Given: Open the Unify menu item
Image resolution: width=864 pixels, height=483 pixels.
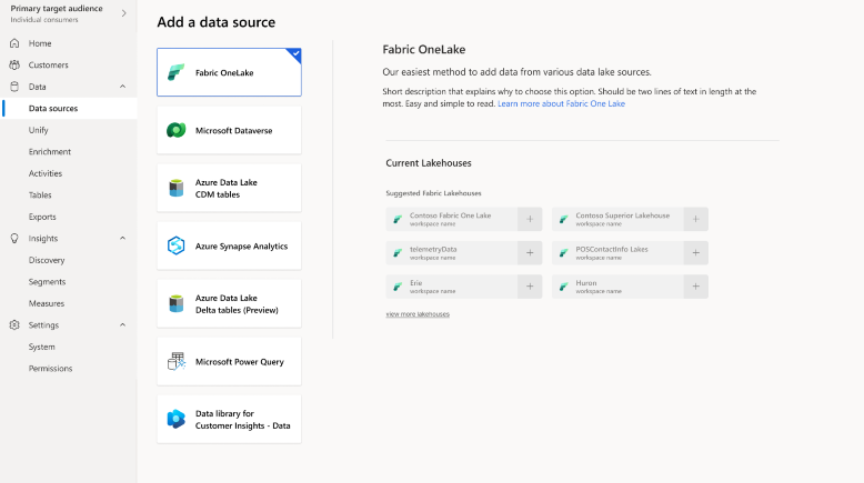Looking at the screenshot, I should coord(38,130).
